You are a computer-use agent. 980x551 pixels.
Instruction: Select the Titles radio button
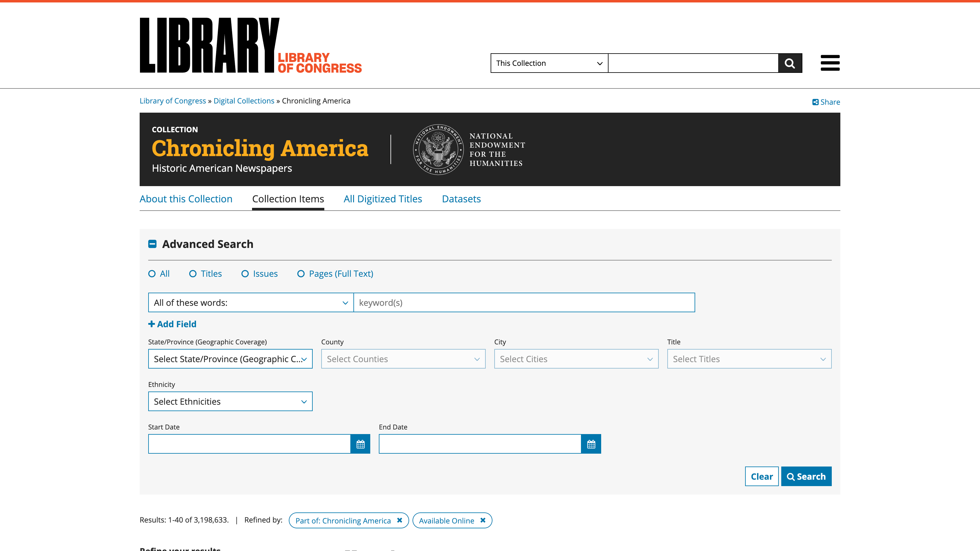(193, 273)
